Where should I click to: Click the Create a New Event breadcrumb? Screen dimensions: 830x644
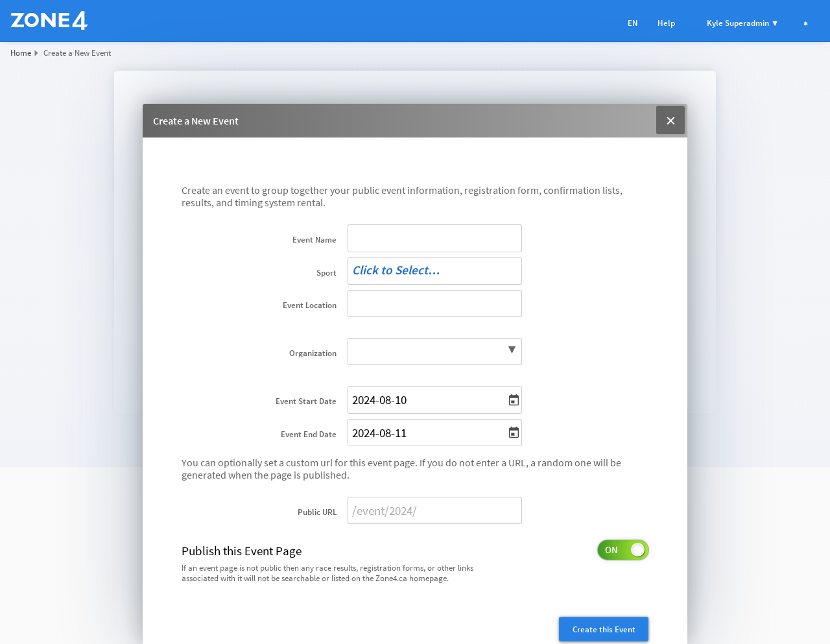tap(77, 53)
